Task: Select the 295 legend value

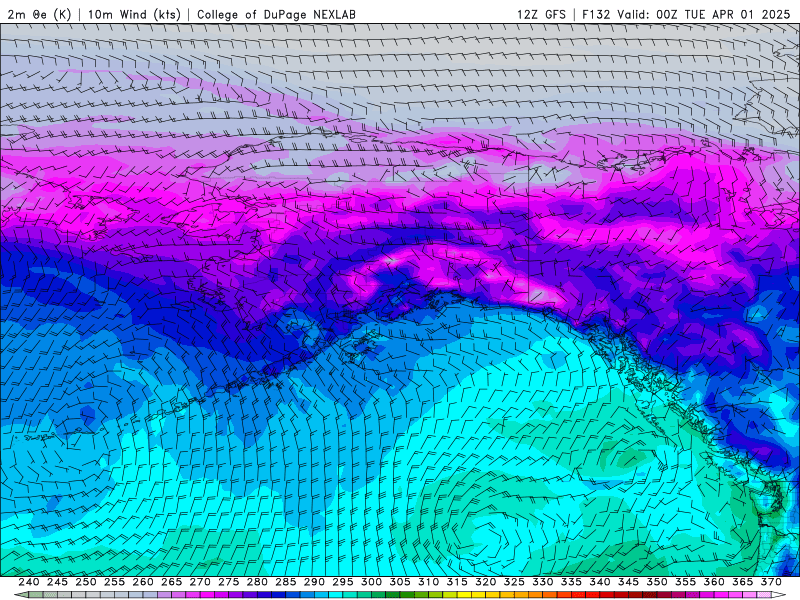Action: click(x=343, y=582)
